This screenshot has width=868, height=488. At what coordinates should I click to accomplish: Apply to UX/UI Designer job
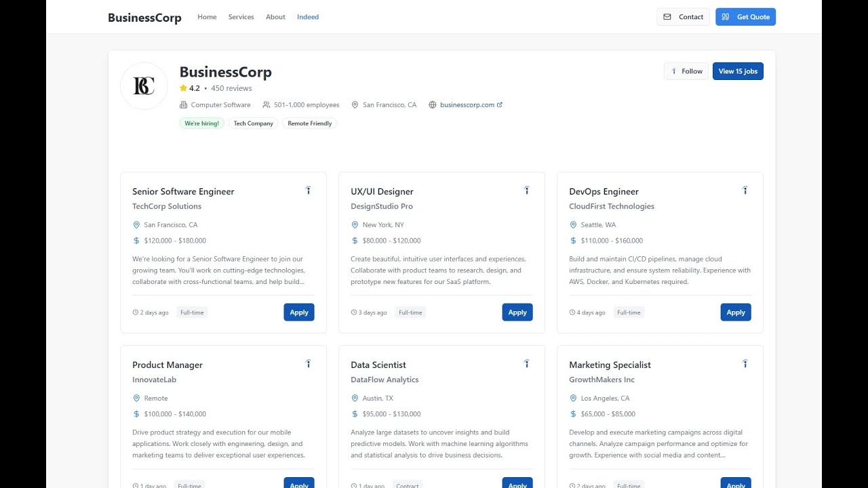[x=517, y=312]
